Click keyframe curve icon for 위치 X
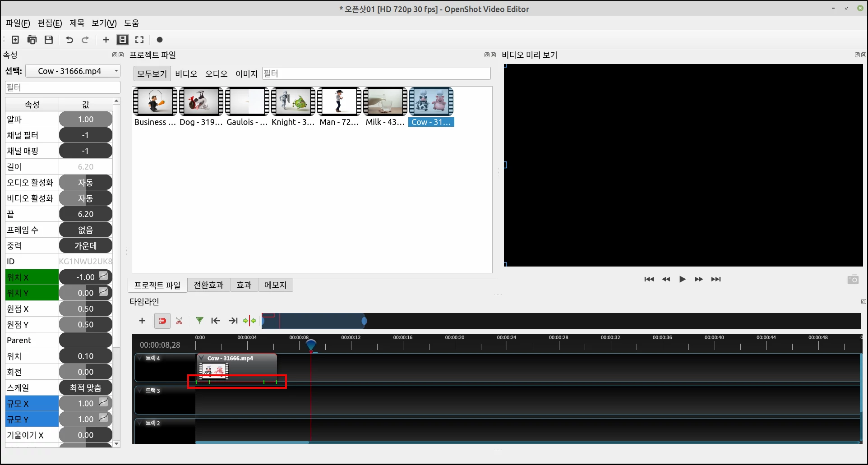The height and width of the screenshot is (465, 868). pyautogui.click(x=103, y=276)
